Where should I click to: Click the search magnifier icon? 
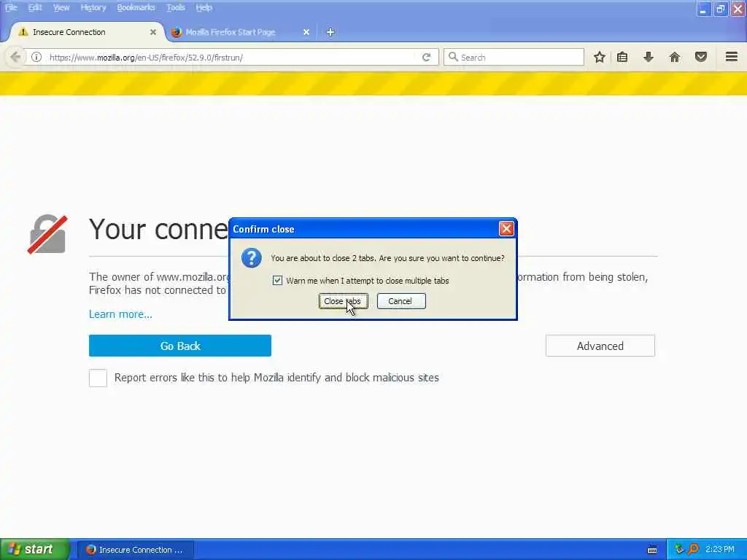point(453,57)
